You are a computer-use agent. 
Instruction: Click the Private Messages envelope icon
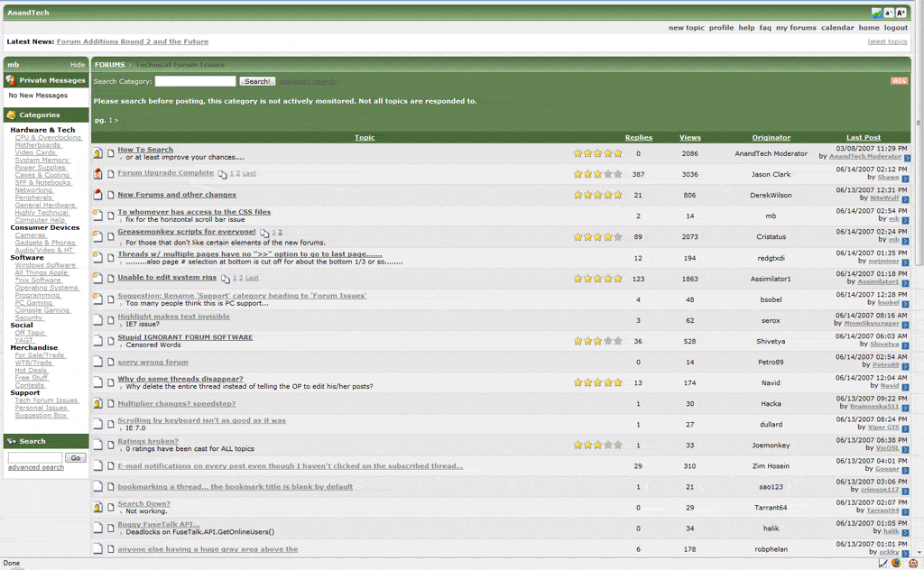(x=11, y=80)
